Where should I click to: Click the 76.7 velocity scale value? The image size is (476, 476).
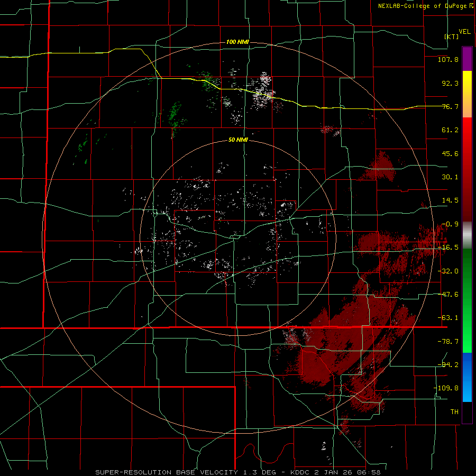(x=450, y=106)
